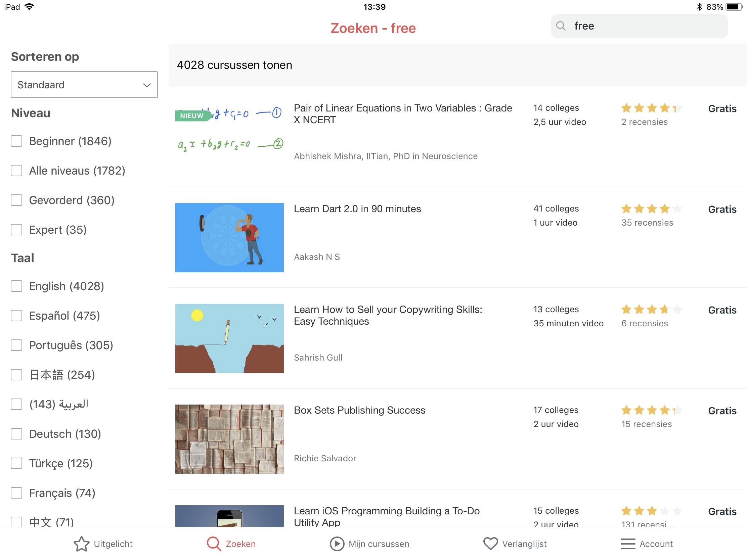Viewport: 747px width, 560px height.
Task: Open Mijn cursussen with the play icon
Action: coord(336,543)
